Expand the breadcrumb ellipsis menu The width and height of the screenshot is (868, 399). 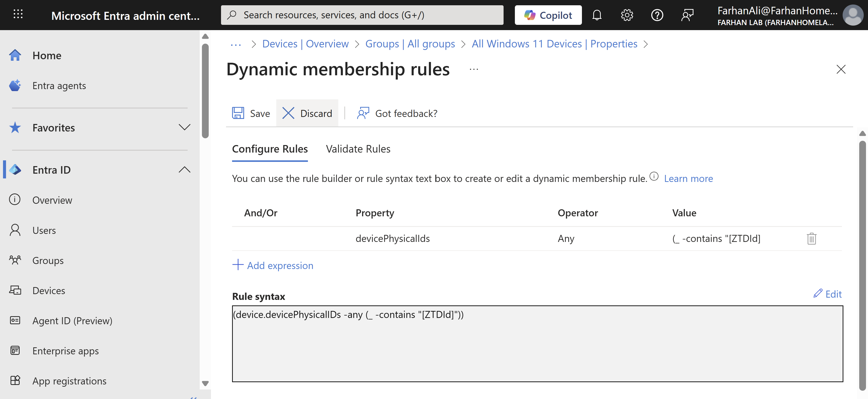[236, 44]
